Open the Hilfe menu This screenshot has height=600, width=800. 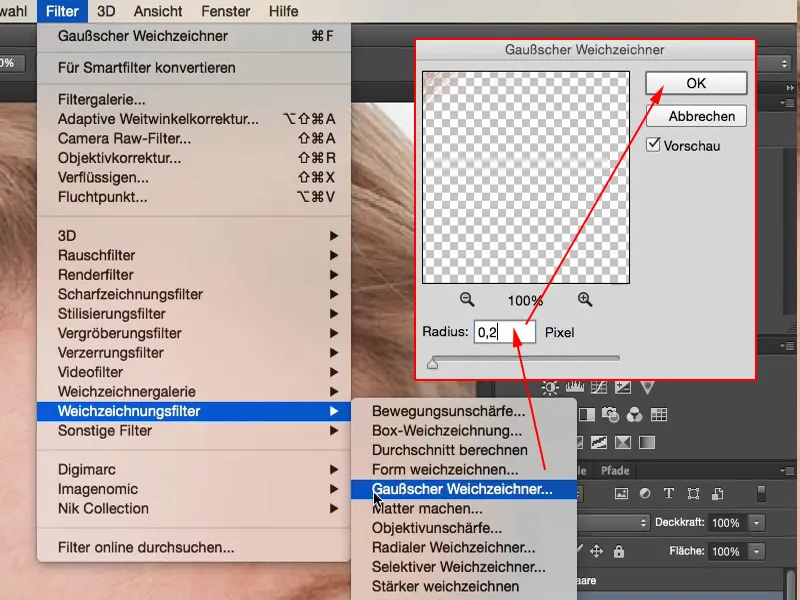click(x=284, y=11)
